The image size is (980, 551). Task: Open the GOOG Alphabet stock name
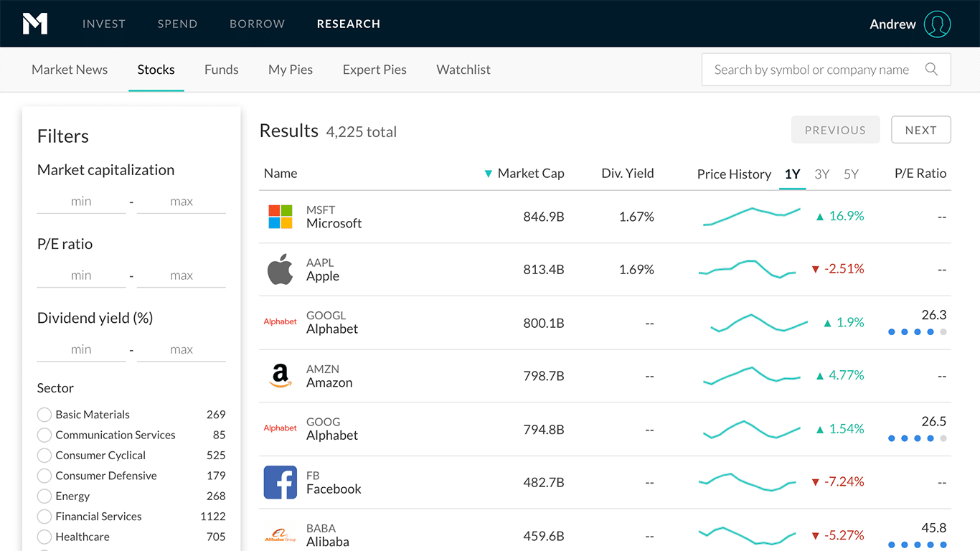tap(332, 435)
